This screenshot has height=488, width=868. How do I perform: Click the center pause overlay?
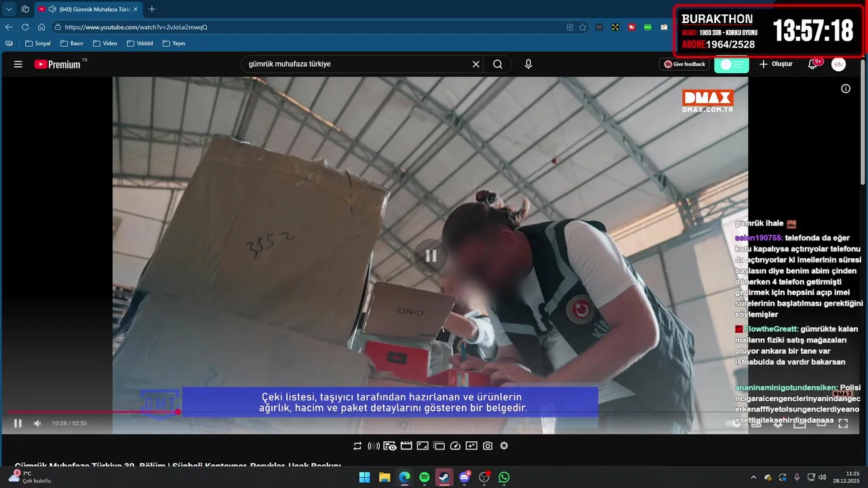[x=431, y=256]
